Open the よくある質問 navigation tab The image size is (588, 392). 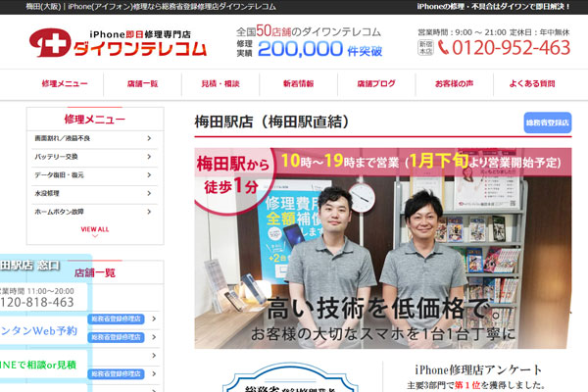[532, 83]
